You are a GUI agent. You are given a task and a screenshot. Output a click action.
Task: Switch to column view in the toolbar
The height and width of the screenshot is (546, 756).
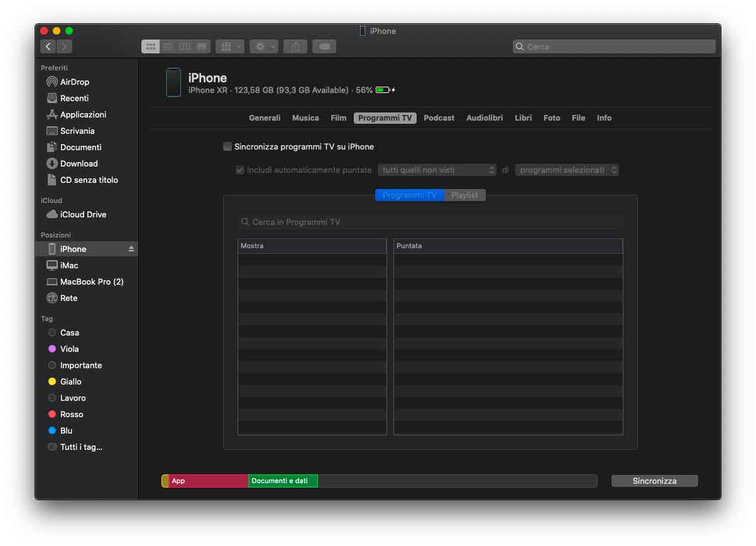click(185, 46)
